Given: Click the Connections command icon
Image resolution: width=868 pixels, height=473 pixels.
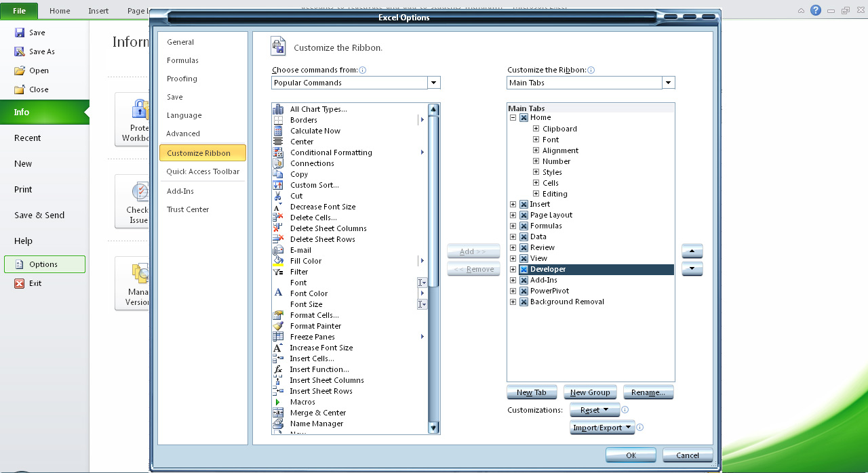Looking at the screenshot, I should coord(278,163).
